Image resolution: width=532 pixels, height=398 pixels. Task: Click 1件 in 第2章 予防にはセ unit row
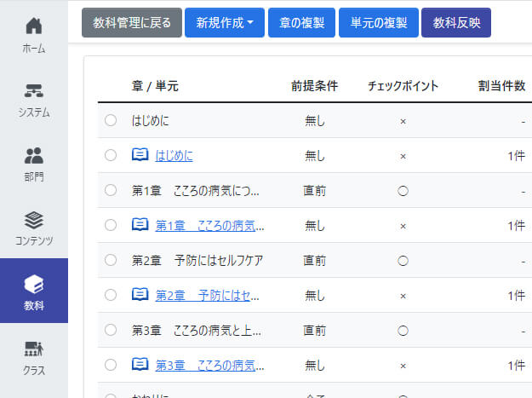tap(516, 296)
